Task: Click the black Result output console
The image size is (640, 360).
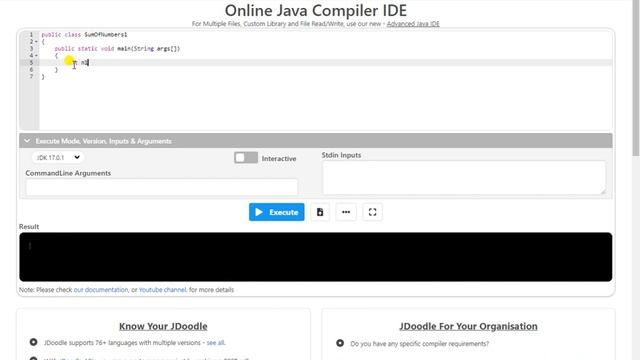Action: click(316, 257)
